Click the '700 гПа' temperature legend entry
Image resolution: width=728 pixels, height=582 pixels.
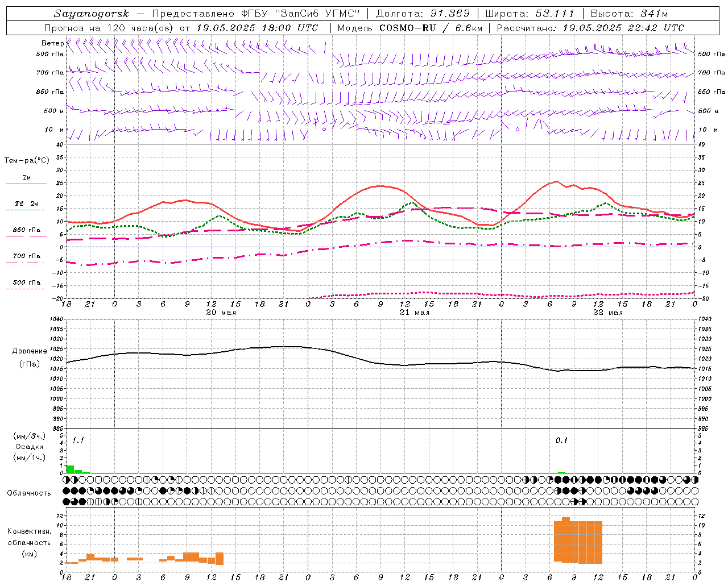(x=26, y=256)
